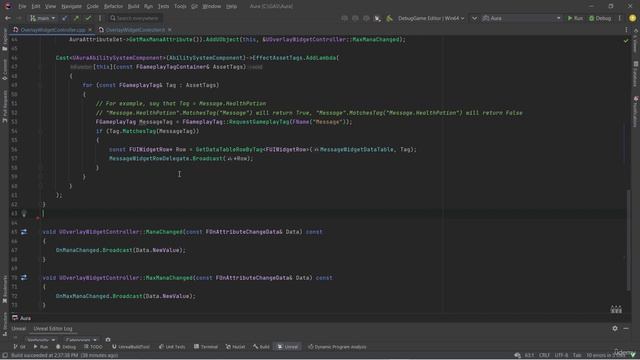
Task: Open the Build tool window
Action: 261,347
